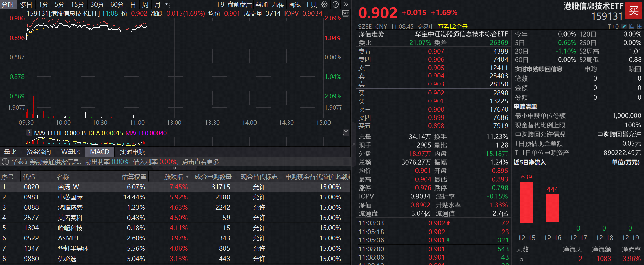The width and height of the screenshot is (644, 265).
Task: Select the 峰岹科技 constituent row
Action: point(175,228)
